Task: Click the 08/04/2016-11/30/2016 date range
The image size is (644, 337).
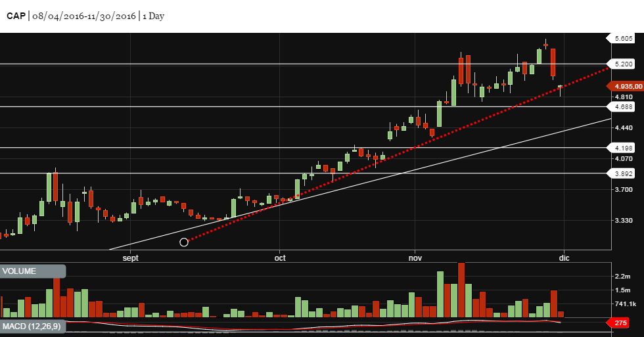Action: tap(84, 16)
